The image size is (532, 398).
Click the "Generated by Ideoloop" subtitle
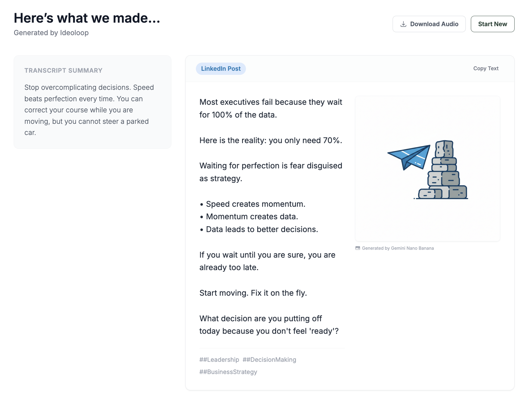point(51,33)
